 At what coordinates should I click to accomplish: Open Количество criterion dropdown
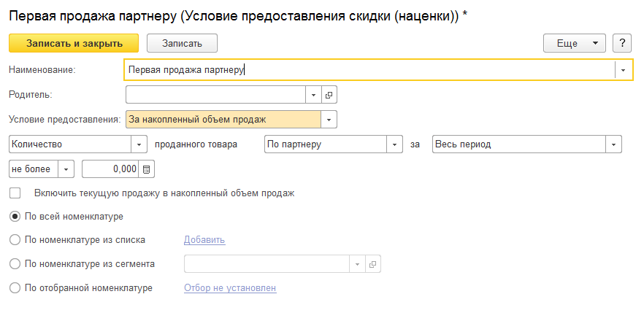[x=139, y=144]
